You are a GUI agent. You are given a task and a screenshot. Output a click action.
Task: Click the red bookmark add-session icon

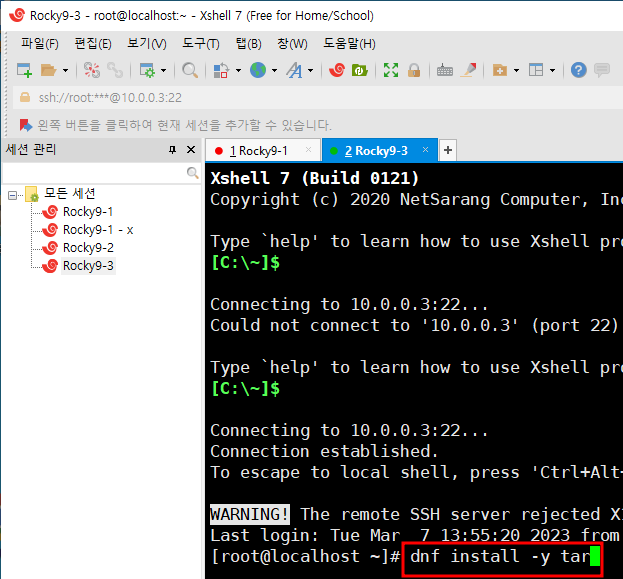pos(26,125)
